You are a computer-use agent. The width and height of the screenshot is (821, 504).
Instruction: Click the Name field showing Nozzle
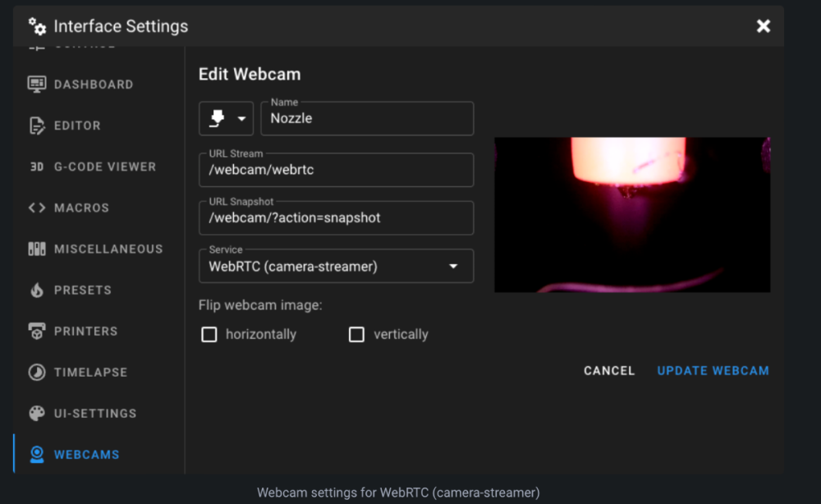point(366,118)
